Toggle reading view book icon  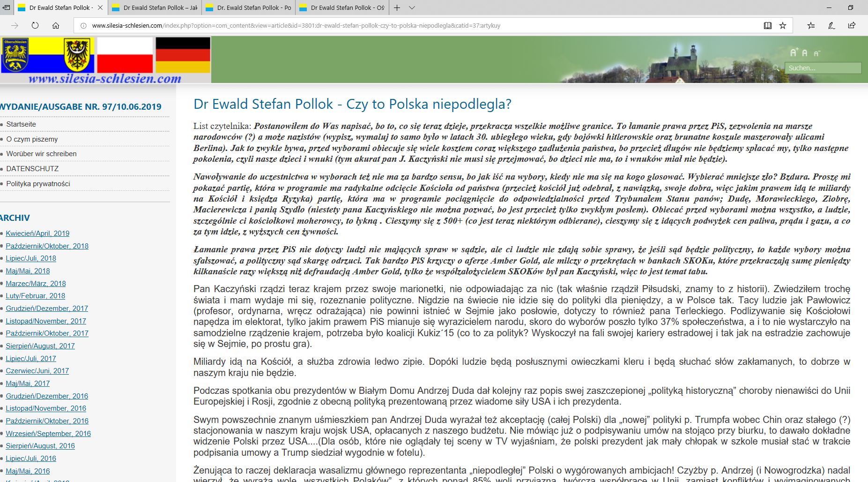point(768,26)
